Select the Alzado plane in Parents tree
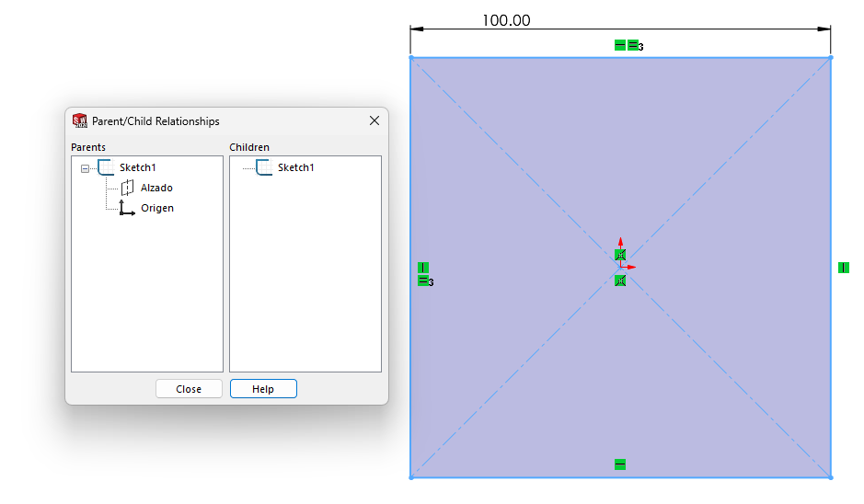Viewport: 864px width, 504px height. (x=156, y=188)
